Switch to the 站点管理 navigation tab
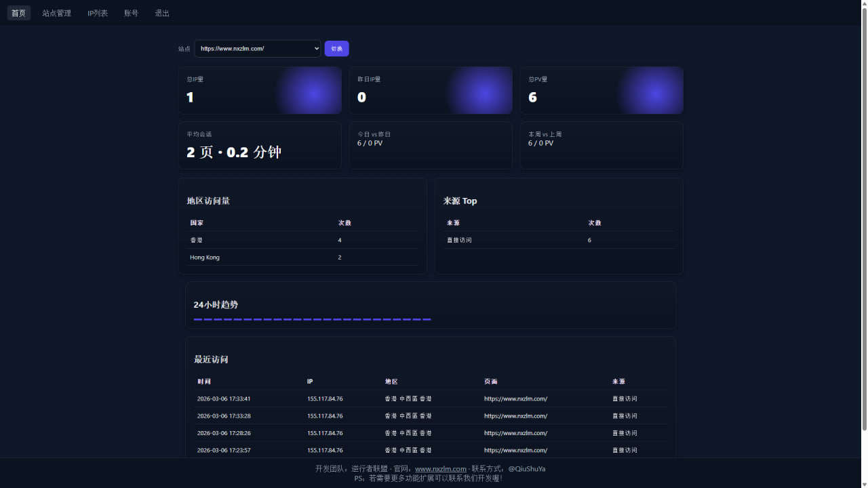 [56, 12]
